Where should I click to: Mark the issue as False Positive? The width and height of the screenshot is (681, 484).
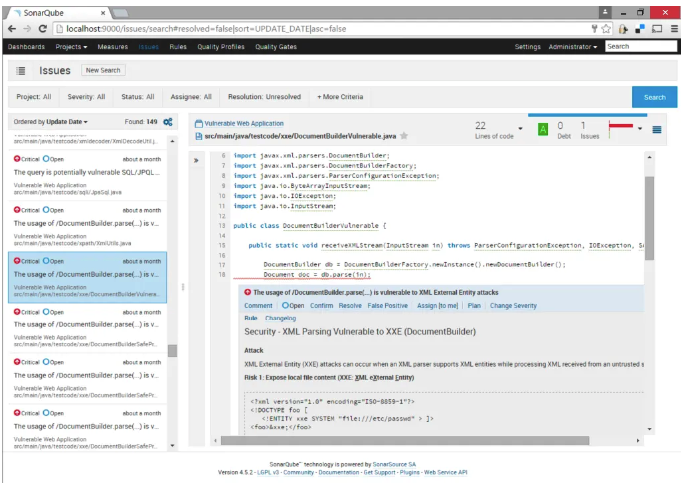pos(387,306)
